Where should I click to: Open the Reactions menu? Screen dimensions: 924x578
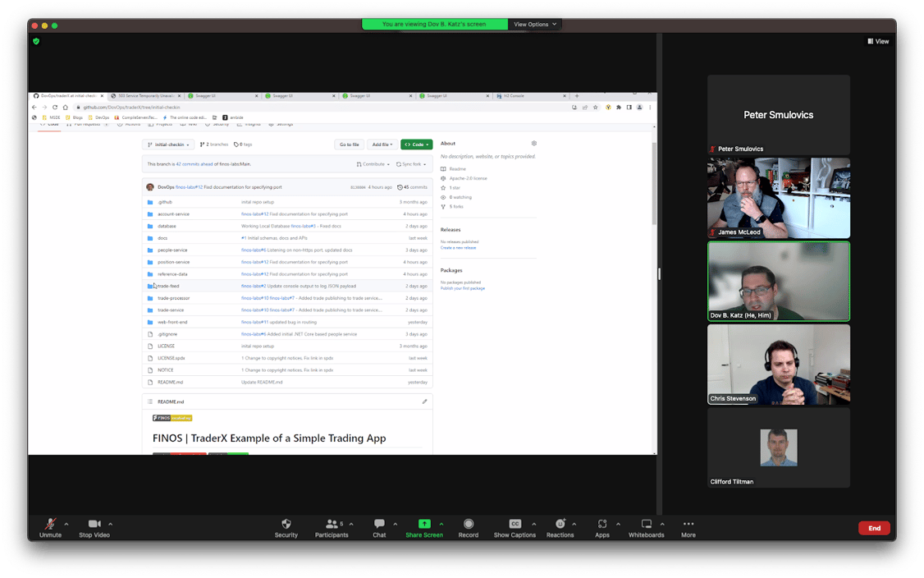coord(560,525)
